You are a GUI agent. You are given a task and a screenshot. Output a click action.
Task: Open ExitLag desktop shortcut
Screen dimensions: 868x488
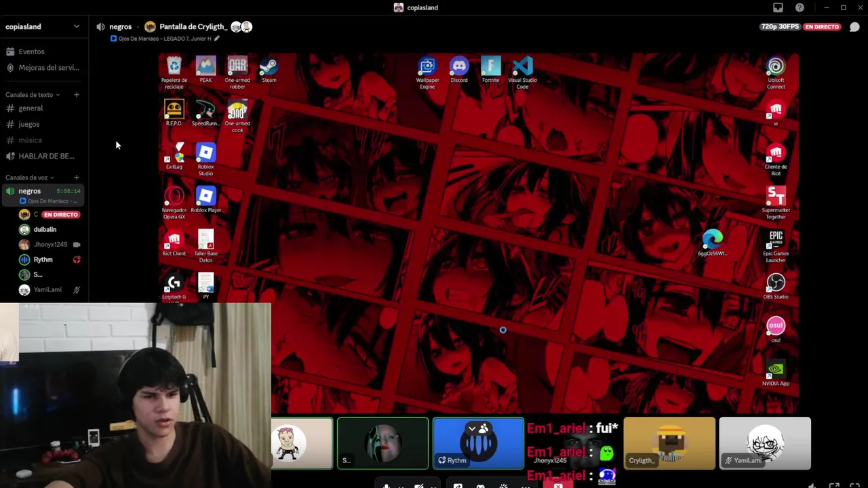tap(174, 157)
